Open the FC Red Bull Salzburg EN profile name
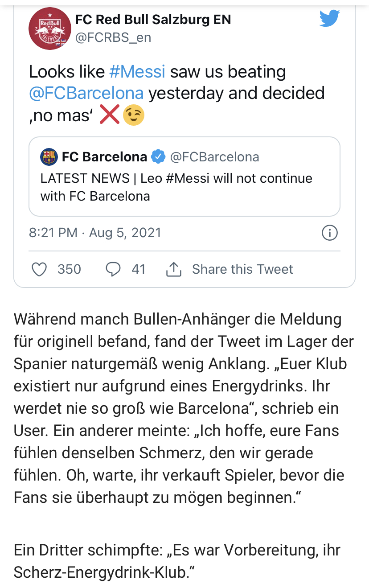 (x=153, y=20)
